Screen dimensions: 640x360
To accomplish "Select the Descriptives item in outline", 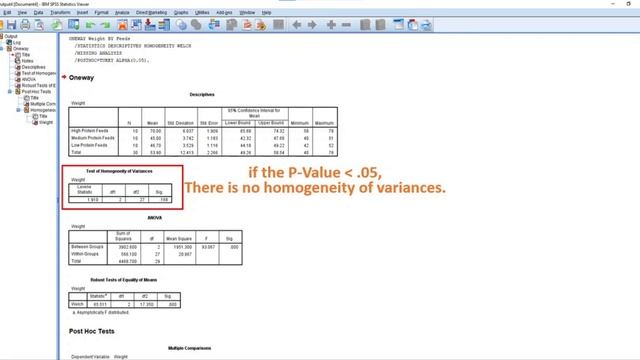I will pos(33,67).
